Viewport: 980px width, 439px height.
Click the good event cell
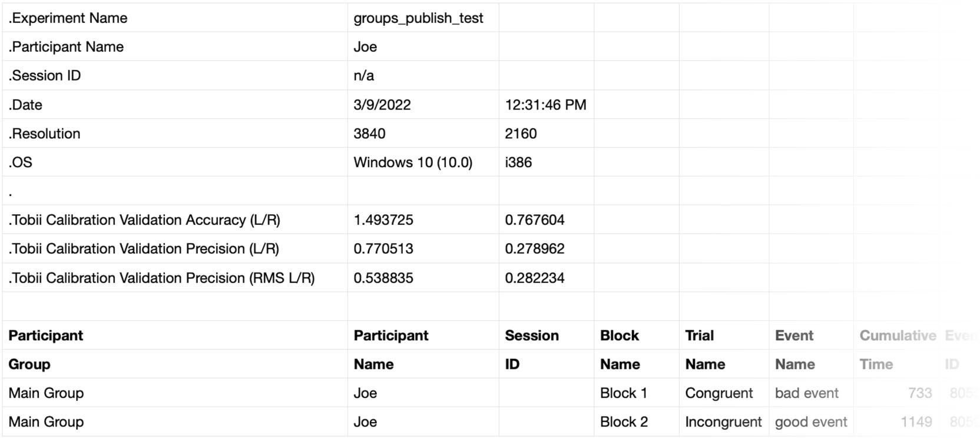click(x=811, y=422)
